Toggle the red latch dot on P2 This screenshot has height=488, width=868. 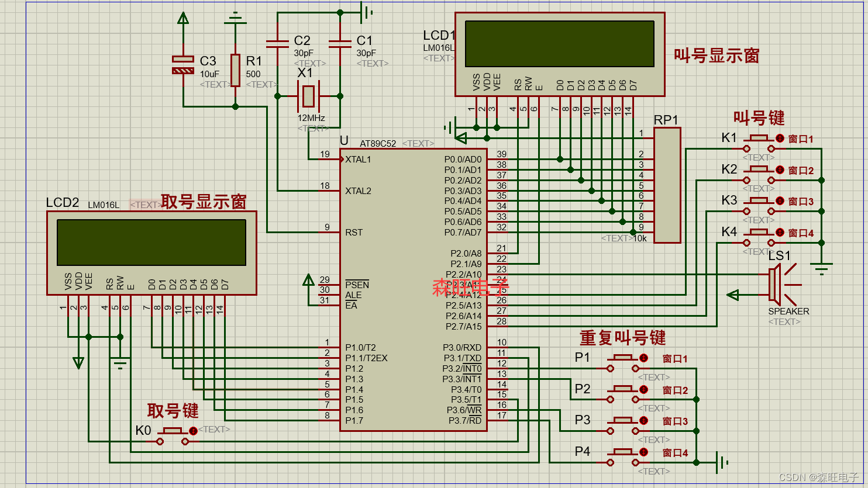tap(643, 389)
